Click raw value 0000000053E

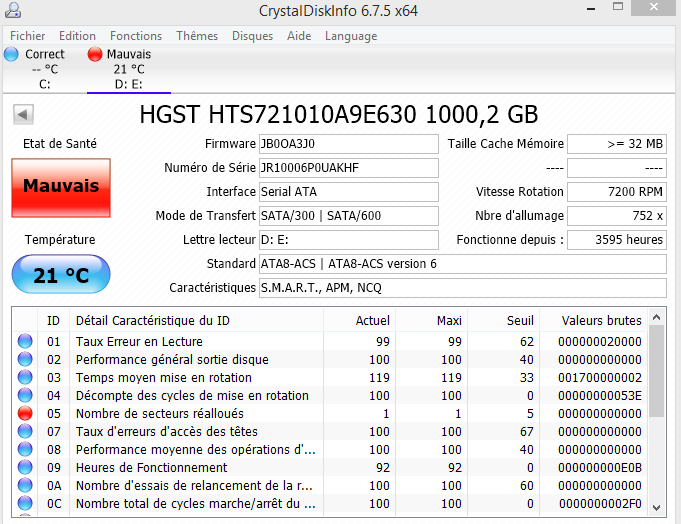pos(600,395)
